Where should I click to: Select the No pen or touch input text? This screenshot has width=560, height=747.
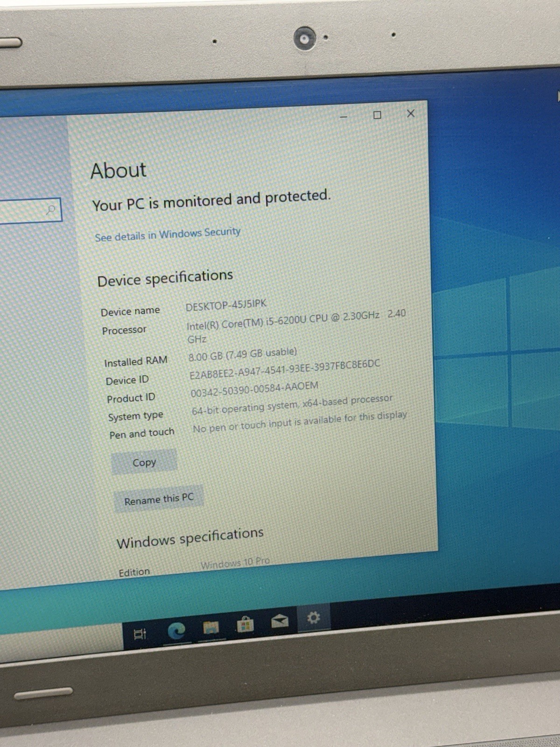pos(300,422)
